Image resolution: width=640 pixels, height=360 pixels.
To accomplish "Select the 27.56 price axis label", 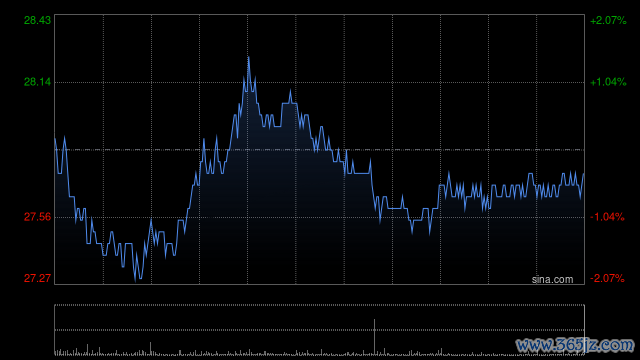I will point(37,217).
